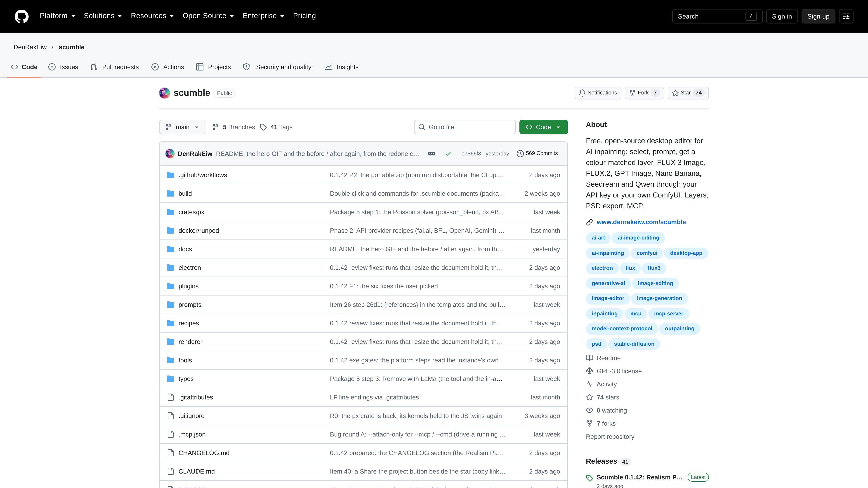
Task: Expand commit message ellipsis icon
Action: (432, 154)
